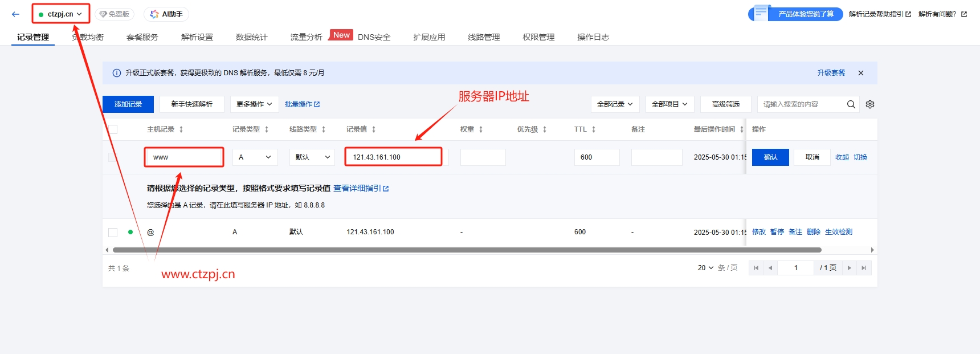Open table settings gear icon
This screenshot has width=980, height=354.
pos(870,104)
